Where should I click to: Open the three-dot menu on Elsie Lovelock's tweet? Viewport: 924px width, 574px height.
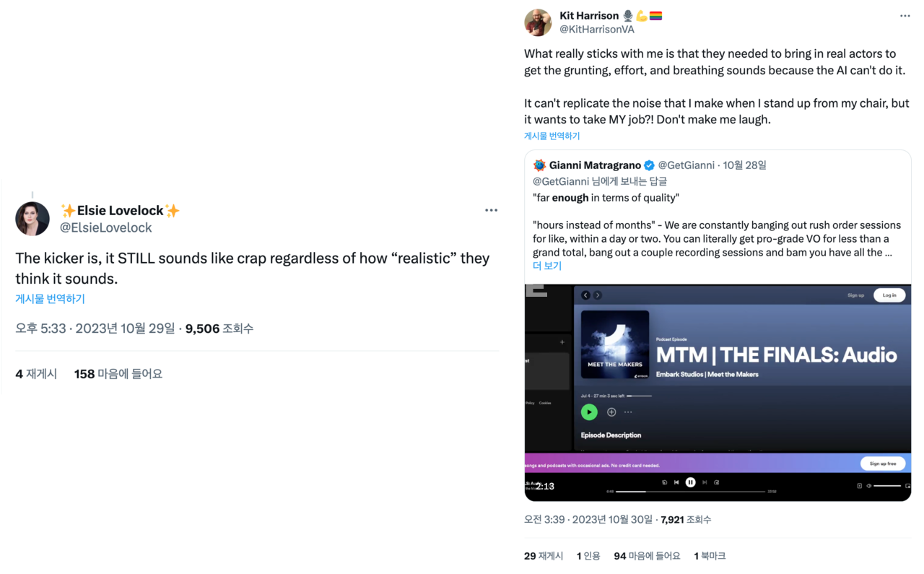(x=491, y=210)
